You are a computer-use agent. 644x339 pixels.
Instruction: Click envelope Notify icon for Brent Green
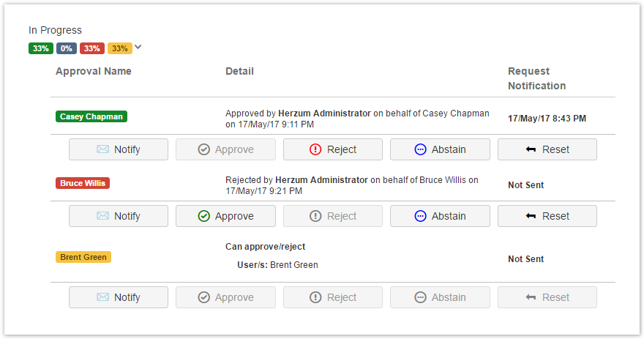click(x=102, y=297)
